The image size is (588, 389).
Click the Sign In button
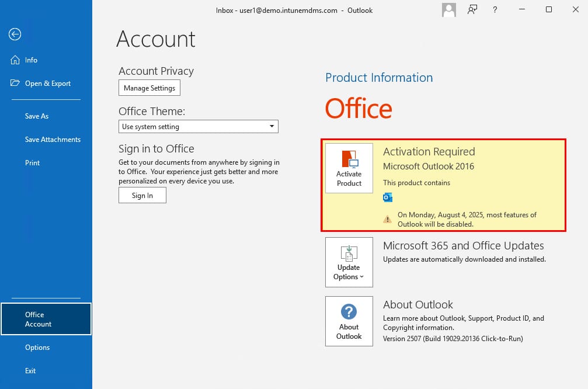142,196
